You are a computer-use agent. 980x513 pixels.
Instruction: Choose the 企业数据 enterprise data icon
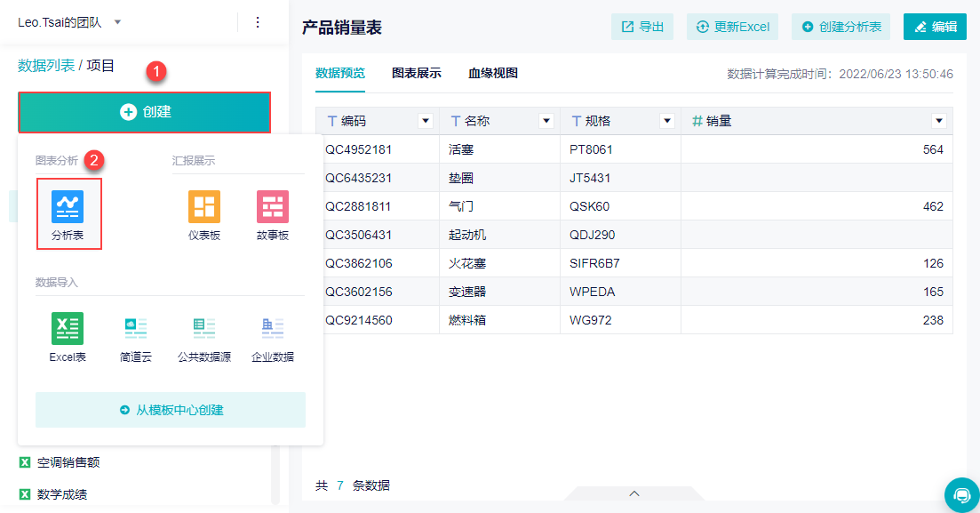tap(273, 328)
